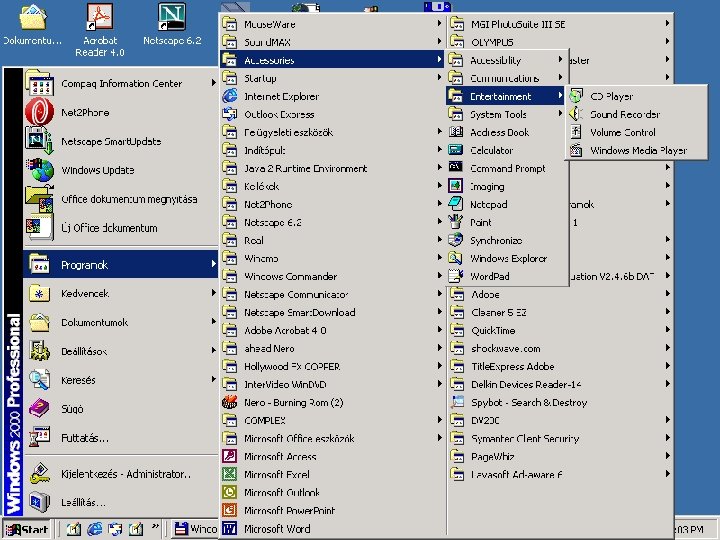Image resolution: width=720 pixels, height=540 pixels.
Task: Open the Microsoft Excel icon
Action: (x=230, y=474)
